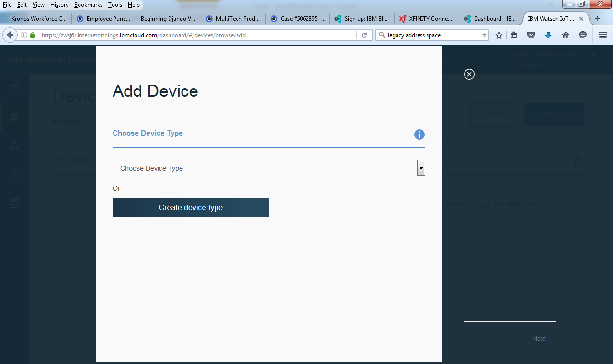Show the bookmarks list icon

click(x=514, y=35)
